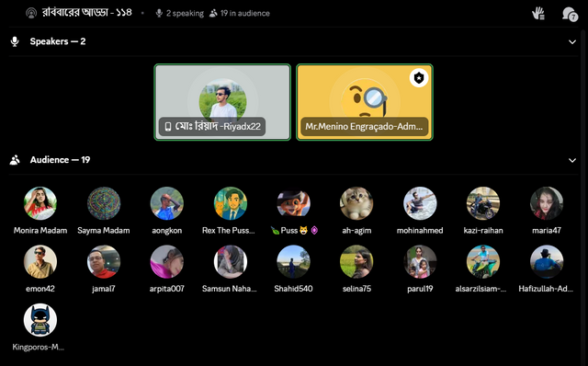
Task: Open jamal7's avatar
Action: point(104,262)
